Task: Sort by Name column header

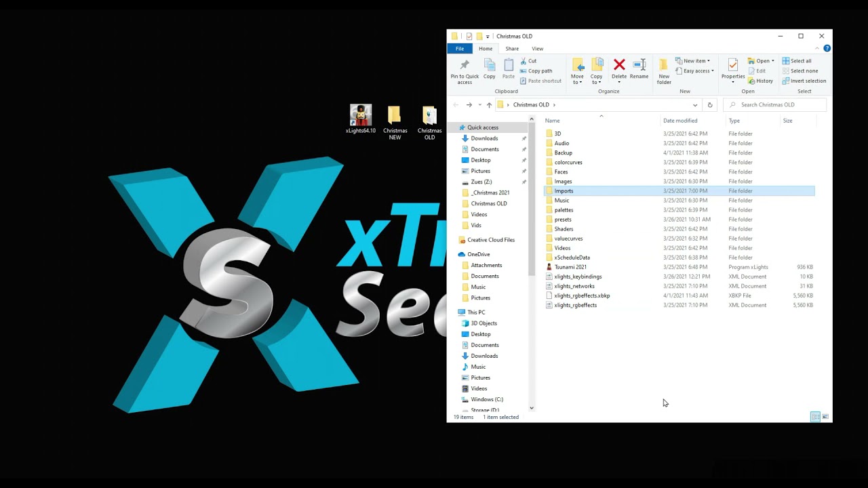Action: click(552, 121)
